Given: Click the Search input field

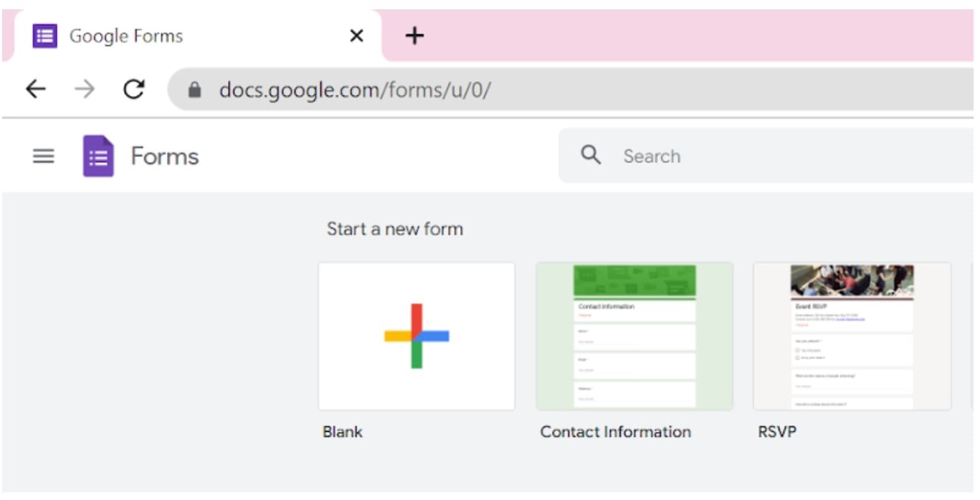Looking at the screenshot, I should point(767,156).
